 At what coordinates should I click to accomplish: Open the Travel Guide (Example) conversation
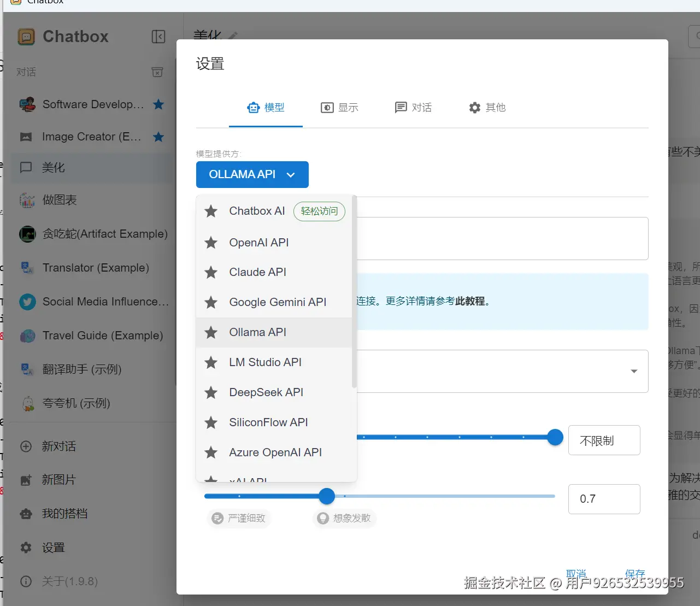click(92, 336)
